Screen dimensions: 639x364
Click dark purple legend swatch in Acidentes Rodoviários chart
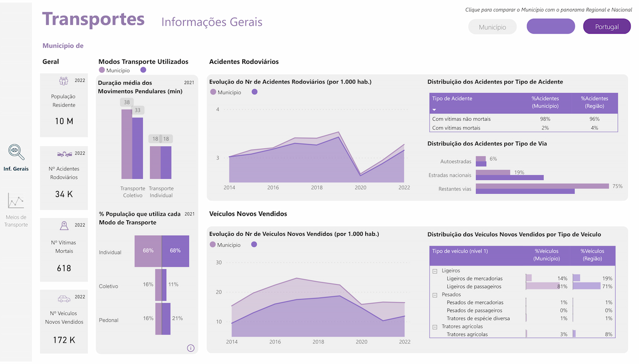click(x=255, y=92)
